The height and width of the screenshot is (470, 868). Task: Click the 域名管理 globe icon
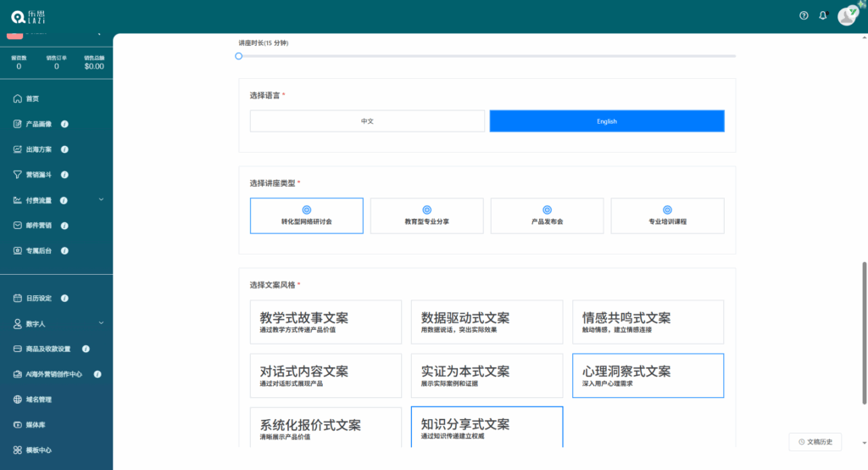coord(17,399)
